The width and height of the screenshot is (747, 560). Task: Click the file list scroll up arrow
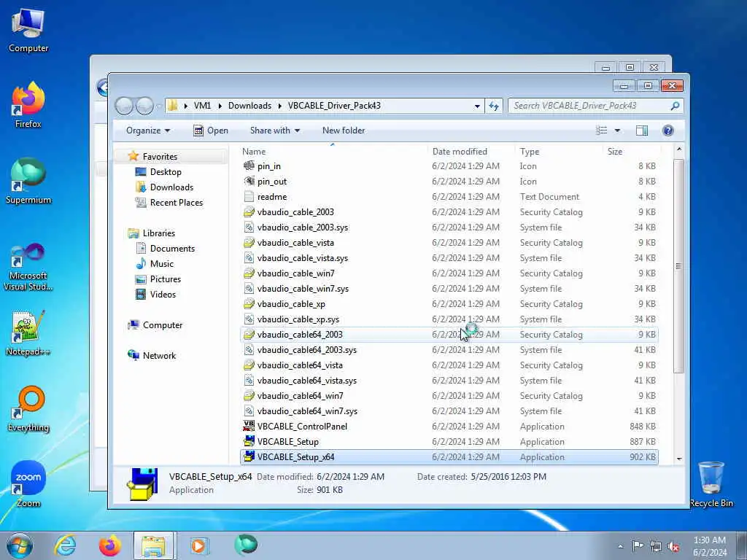tap(679, 149)
